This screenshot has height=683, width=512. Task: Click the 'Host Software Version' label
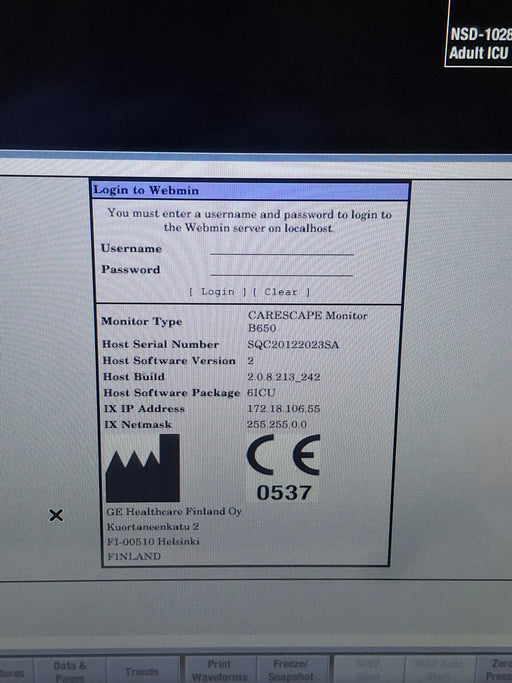coord(169,361)
